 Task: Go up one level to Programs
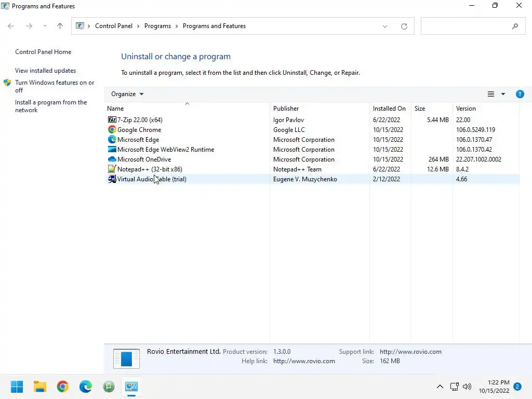point(60,26)
